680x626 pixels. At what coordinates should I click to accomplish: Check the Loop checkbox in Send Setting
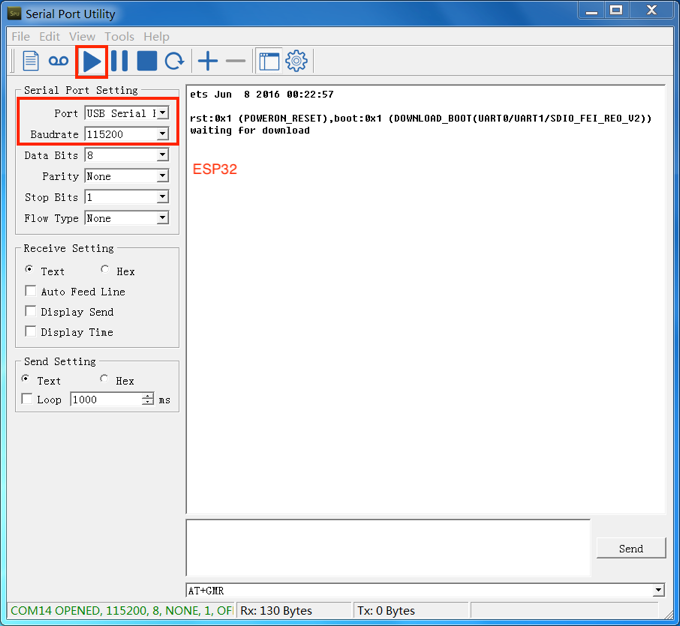pyautogui.click(x=28, y=399)
